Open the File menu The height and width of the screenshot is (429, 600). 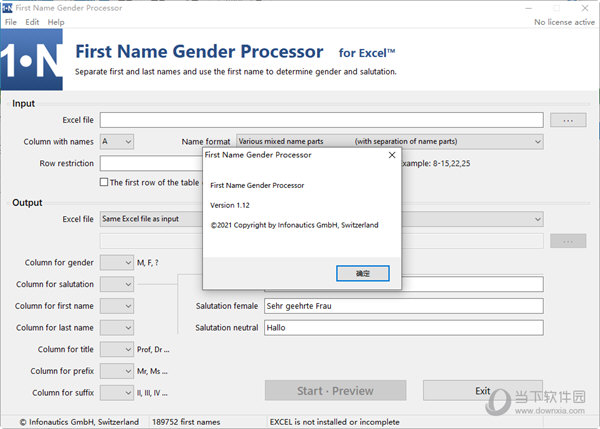11,22
